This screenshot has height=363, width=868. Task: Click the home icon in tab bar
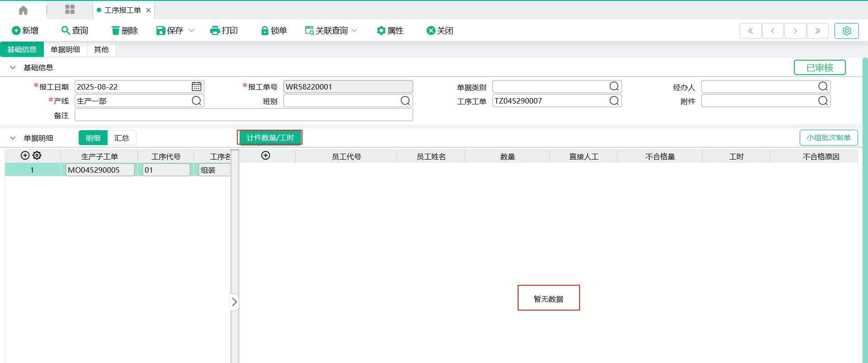[x=23, y=10]
